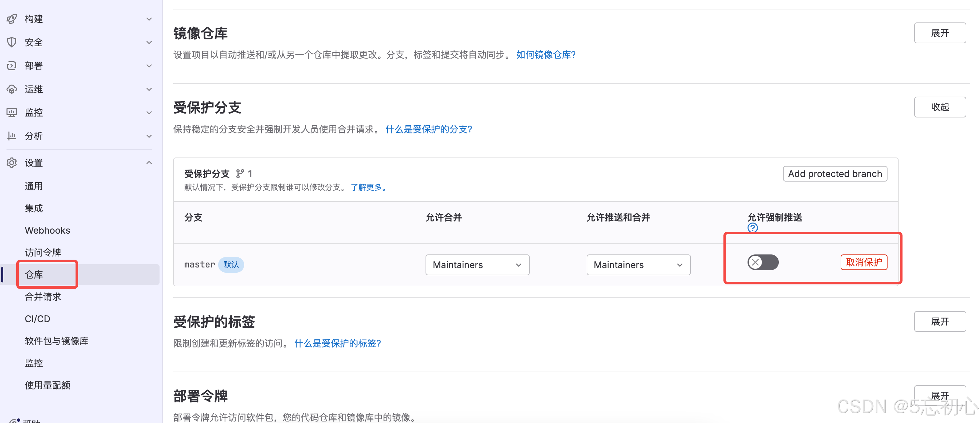
Task: Click the deploy icon beside 部署
Action: (x=12, y=66)
